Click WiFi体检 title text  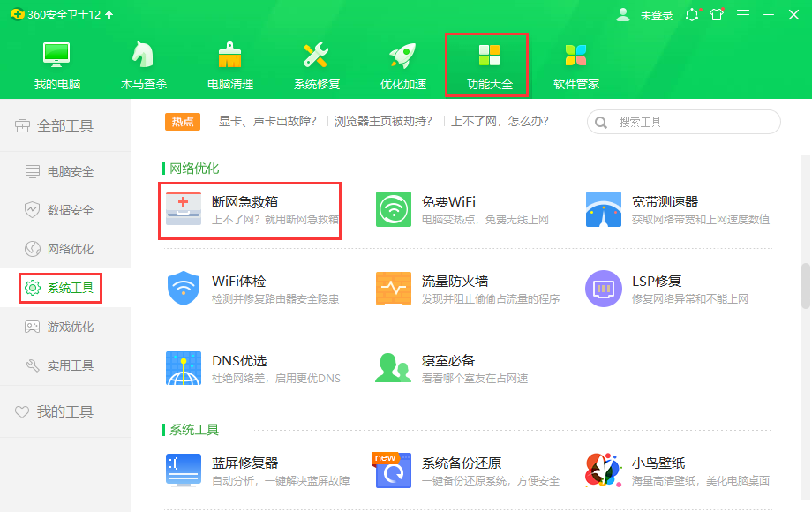238,281
